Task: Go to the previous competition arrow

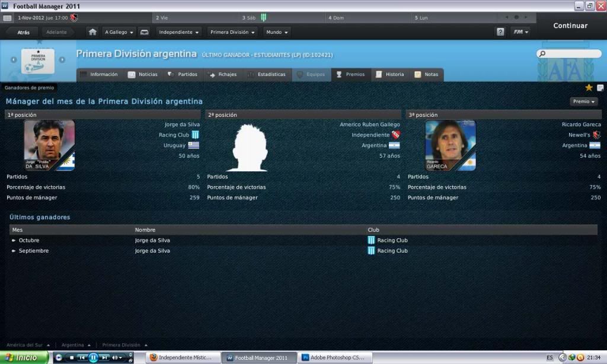Action: [14, 60]
